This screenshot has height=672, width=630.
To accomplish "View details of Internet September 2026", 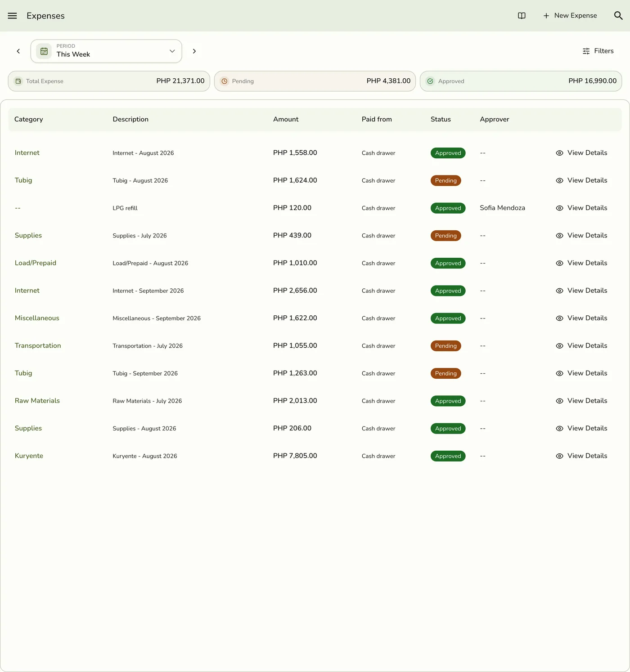I will 581,291.
